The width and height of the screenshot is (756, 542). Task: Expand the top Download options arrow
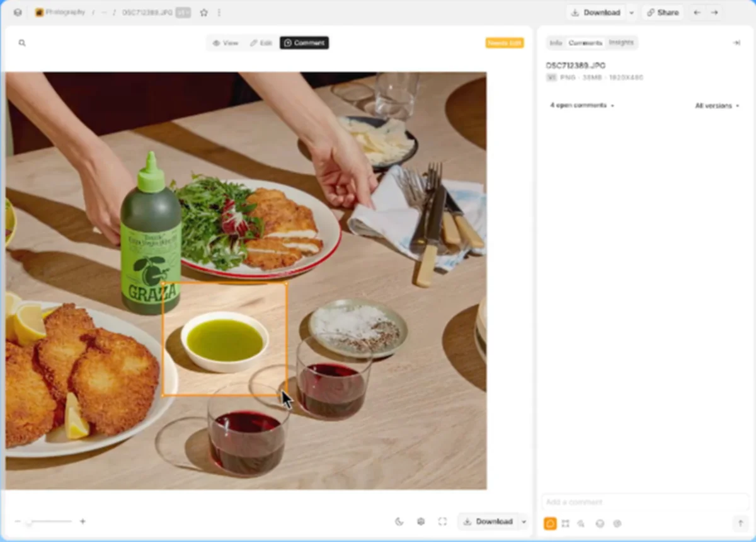[x=631, y=13]
